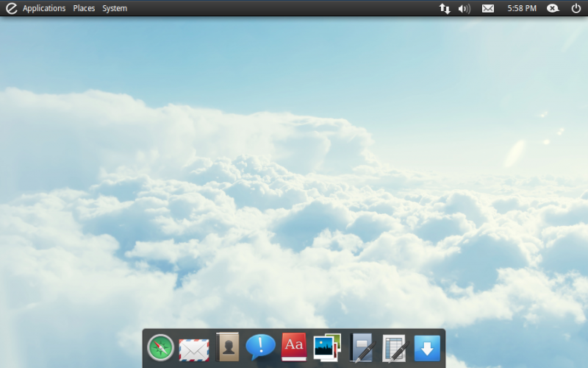Open the red Aa dictionary dock icon
Image resolution: width=588 pixels, height=368 pixels.
(x=294, y=347)
